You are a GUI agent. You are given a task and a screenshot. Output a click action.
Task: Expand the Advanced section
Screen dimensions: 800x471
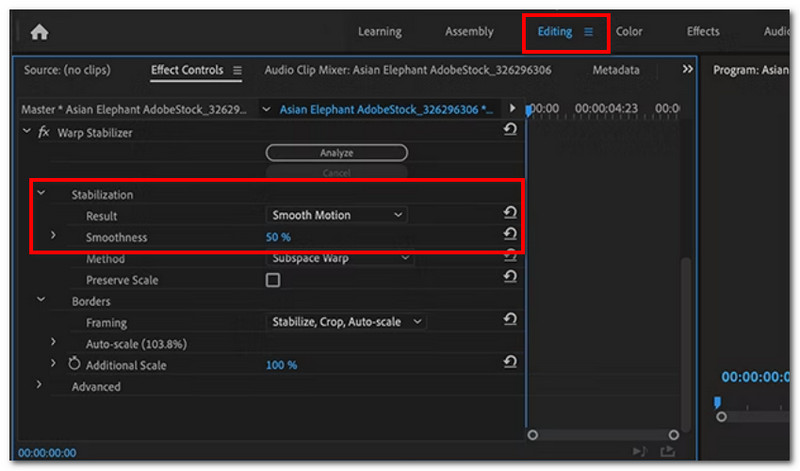(x=39, y=385)
